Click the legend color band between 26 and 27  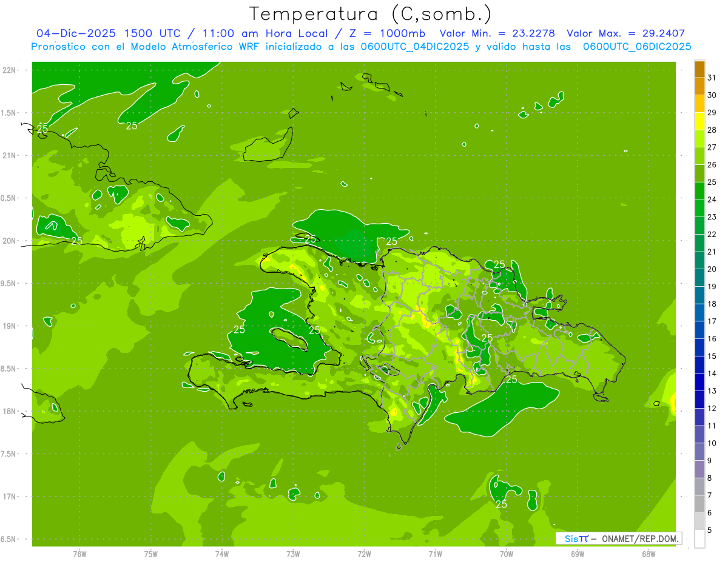click(699, 156)
